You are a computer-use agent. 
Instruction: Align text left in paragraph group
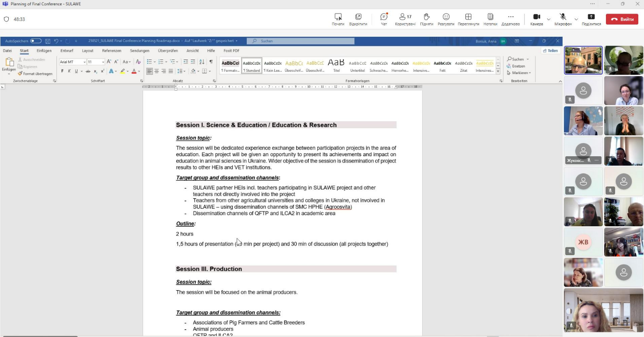click(150, 71)
